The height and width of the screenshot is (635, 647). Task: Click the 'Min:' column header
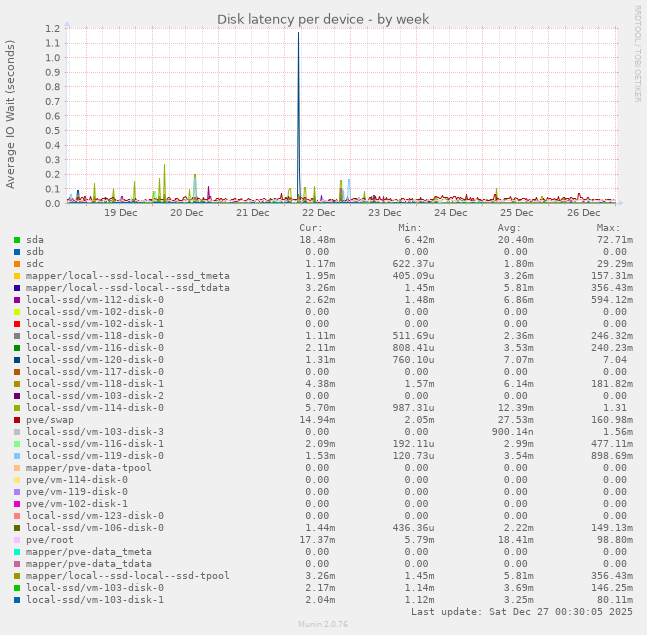410,228
